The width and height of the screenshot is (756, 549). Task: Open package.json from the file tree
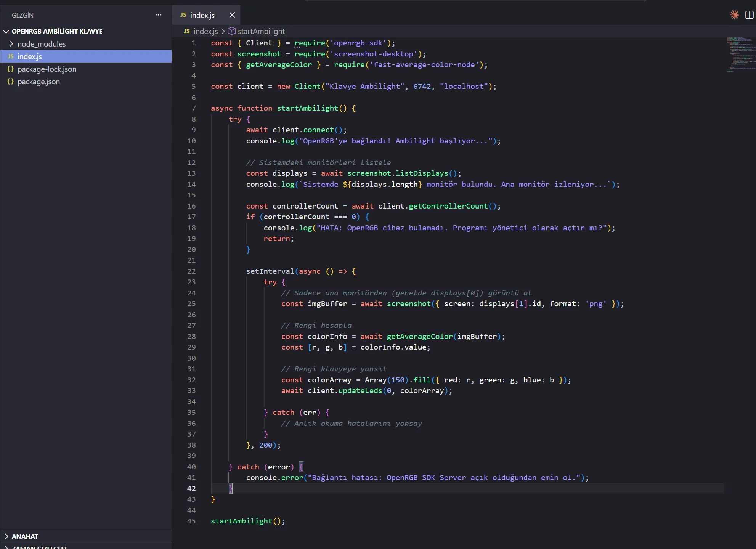pyautogui.click(x=39, y=82)
